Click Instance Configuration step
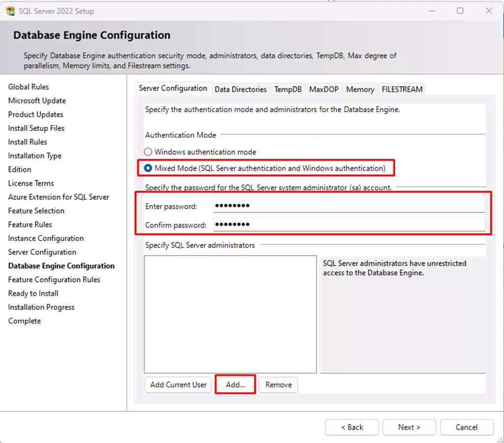The width and height of the screenshot is (504, 443). pyautogui.click(x=46, y=238)
